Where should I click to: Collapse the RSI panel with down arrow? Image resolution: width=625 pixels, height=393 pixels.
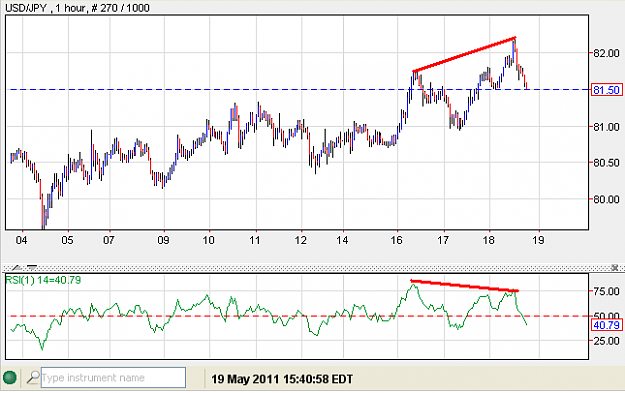pos(32,267)
